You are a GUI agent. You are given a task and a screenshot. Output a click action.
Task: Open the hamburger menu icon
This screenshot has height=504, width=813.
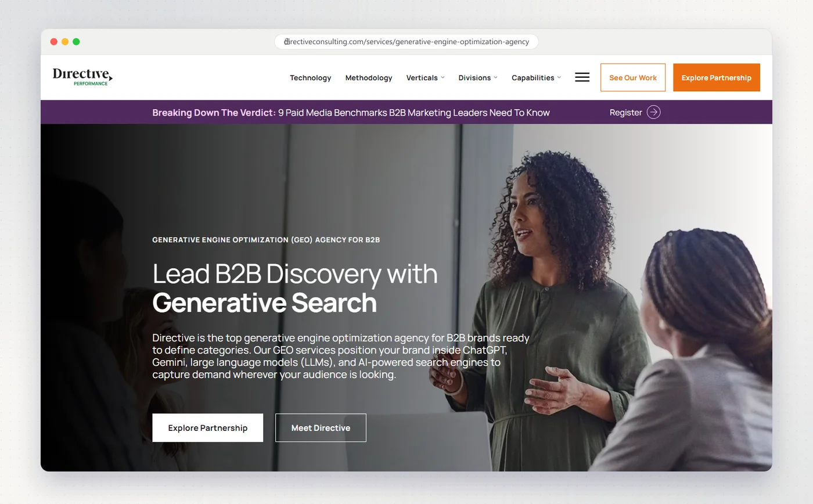(582, 77)
